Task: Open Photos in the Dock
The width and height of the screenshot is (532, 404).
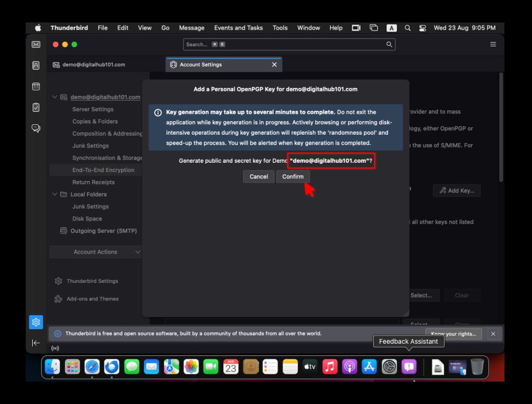Action: click(191, 367)
